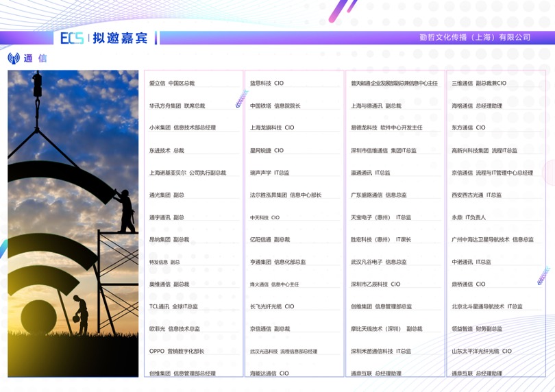The height and width of the screenshot is (392, 555).
Task: Click the ECS logo in header
Action: pyautogui.click(x=72, y=38)
